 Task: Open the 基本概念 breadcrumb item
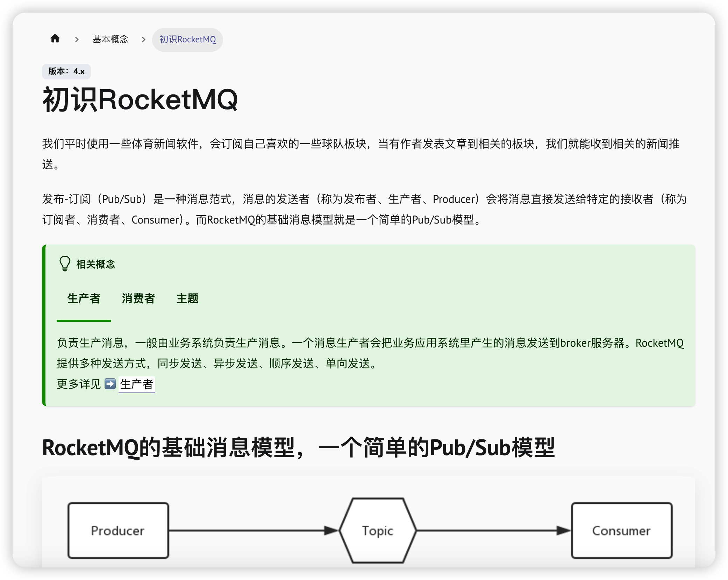110,39
